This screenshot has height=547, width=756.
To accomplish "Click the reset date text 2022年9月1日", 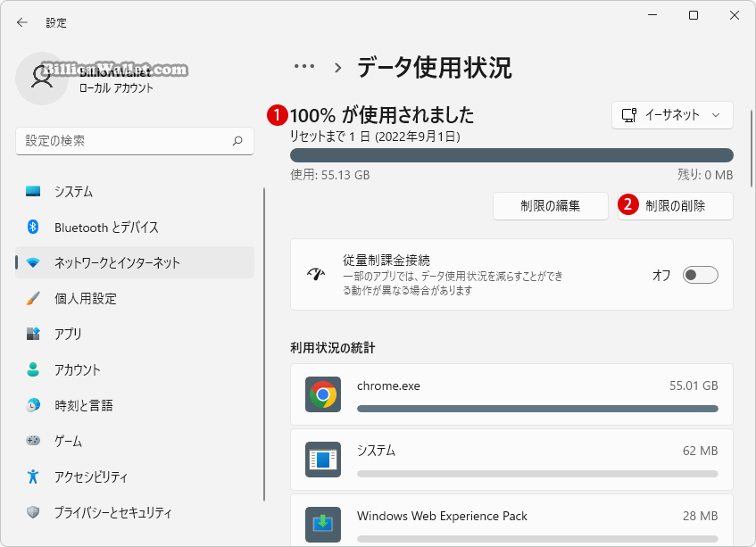I will pyautogui.click(x=418, y=137).
